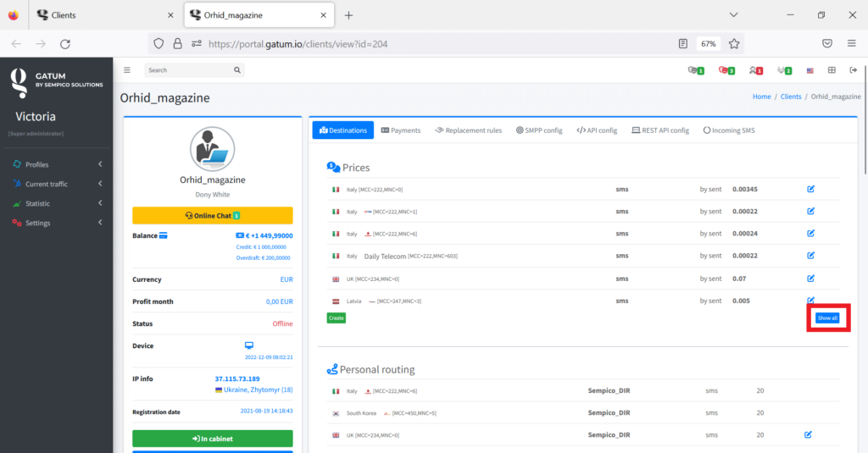Click the credit card icon beside Balance
This screenshot has width=868, height=453.
[x=164, y=235]
